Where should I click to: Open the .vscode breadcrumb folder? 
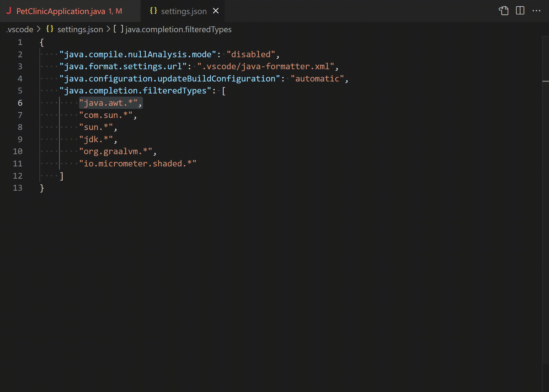(x=20, y=29)
